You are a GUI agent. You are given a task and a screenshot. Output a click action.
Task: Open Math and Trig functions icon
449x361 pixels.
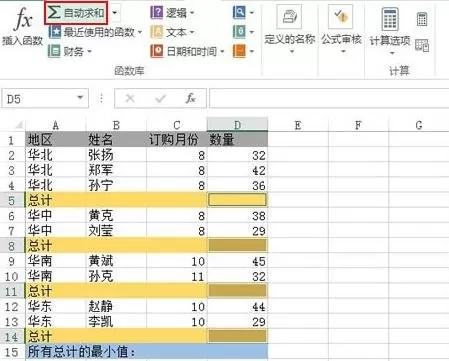(243, 32)
